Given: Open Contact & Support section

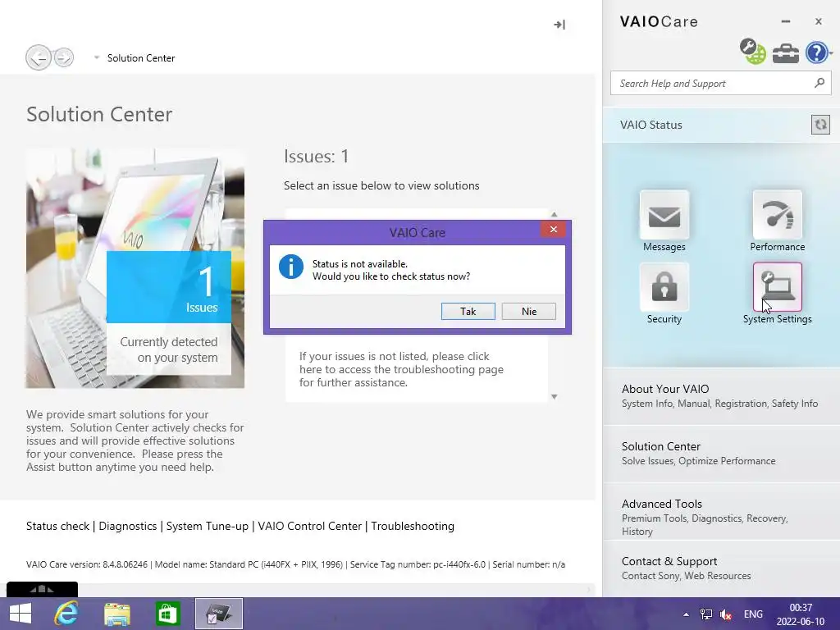Looking at the screenshot, I should (721, 568).
